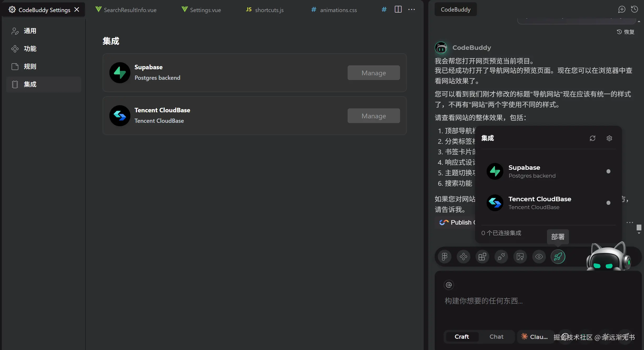Click the image upload icon

coord(520,257)
